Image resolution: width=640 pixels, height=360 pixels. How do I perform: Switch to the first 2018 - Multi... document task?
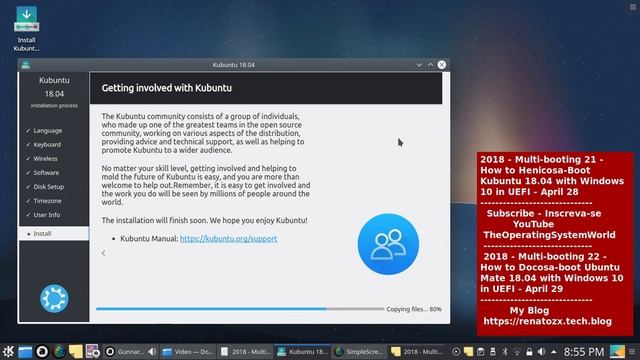tap(246, 351)
